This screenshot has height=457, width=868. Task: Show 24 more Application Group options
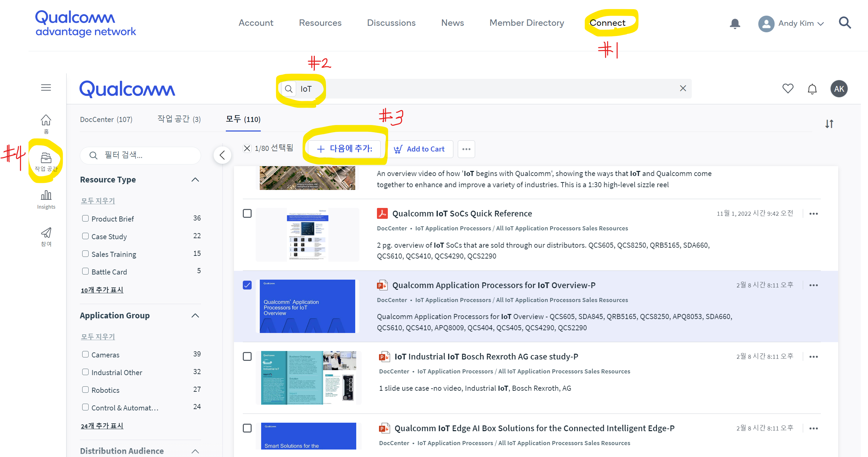(102, 426)
